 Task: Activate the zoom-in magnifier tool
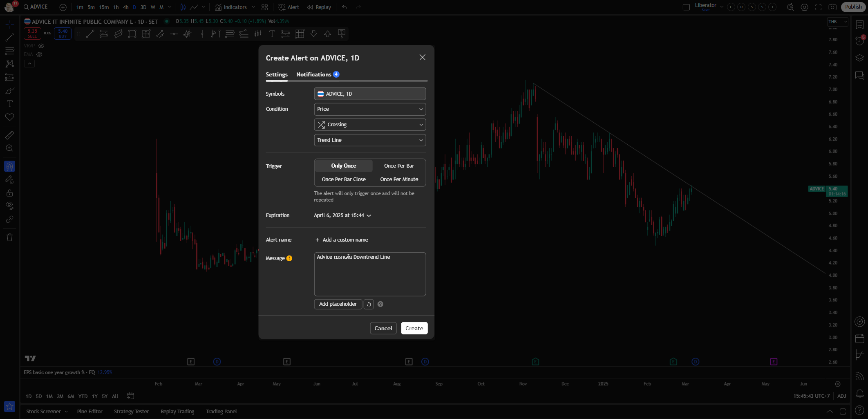9,148
